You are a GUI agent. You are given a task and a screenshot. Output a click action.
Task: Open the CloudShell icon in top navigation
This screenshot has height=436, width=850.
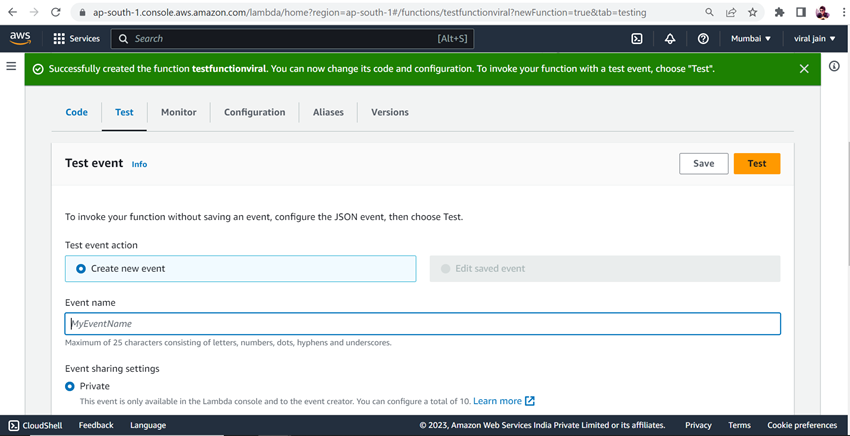[637, 39]
